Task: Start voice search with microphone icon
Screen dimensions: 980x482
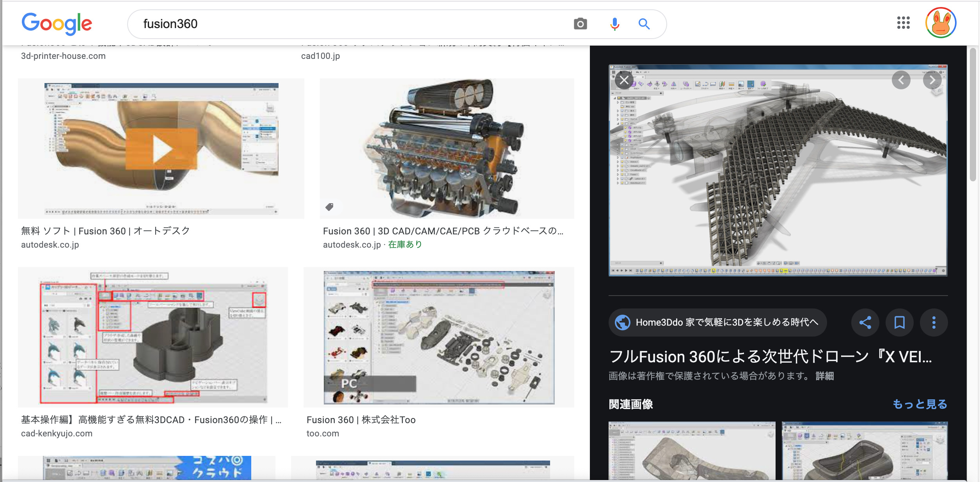Action: tap(614, 24)
